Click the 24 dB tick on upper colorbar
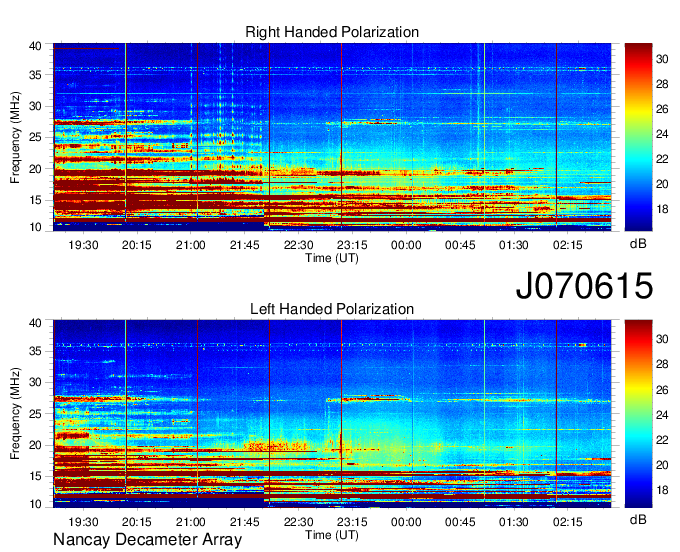Screen dimensions: 680x552 click(662, 134)
